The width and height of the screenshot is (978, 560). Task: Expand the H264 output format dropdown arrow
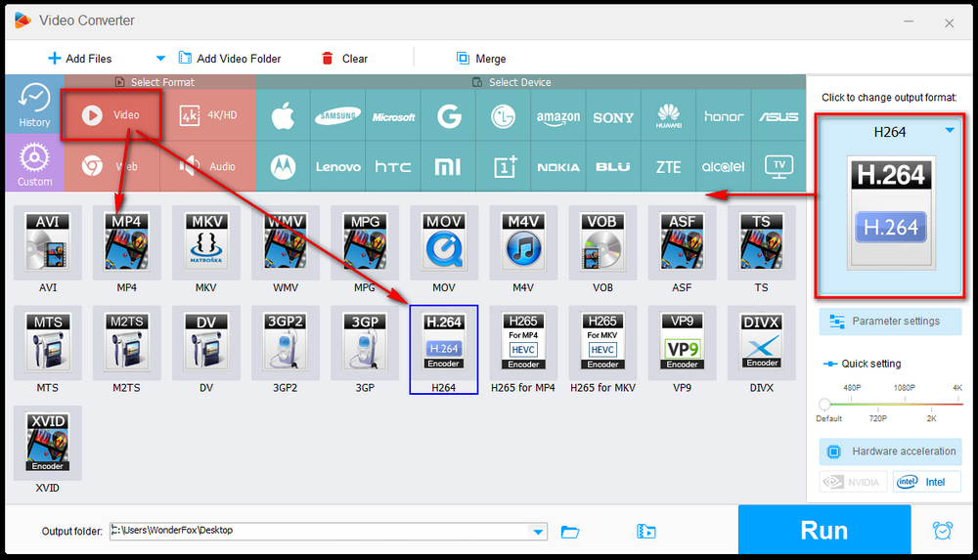[x=950, y=131]
